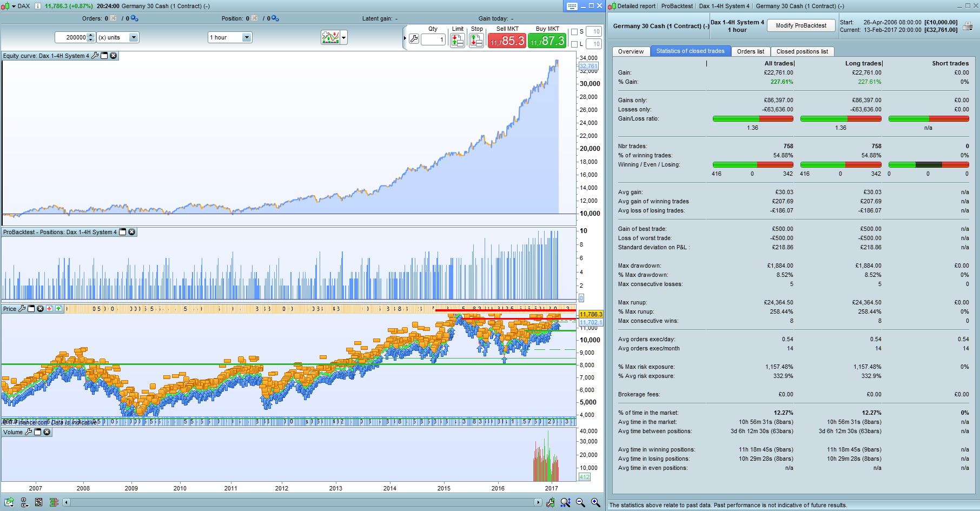Viewport: 980px width, 511px height.
Task: Remove the ProBacktest Positions panel
Action: 132,232
